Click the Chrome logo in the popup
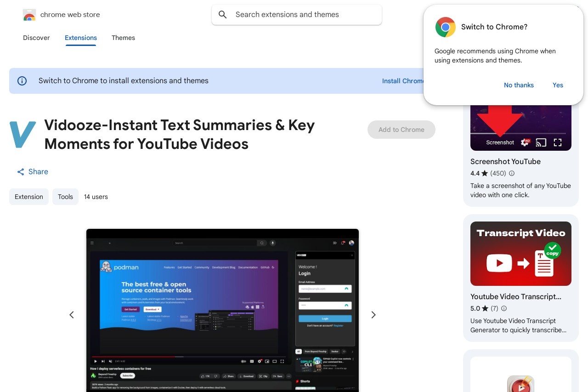This screenshot has height=392, width=588. click(x=445, y=27)
